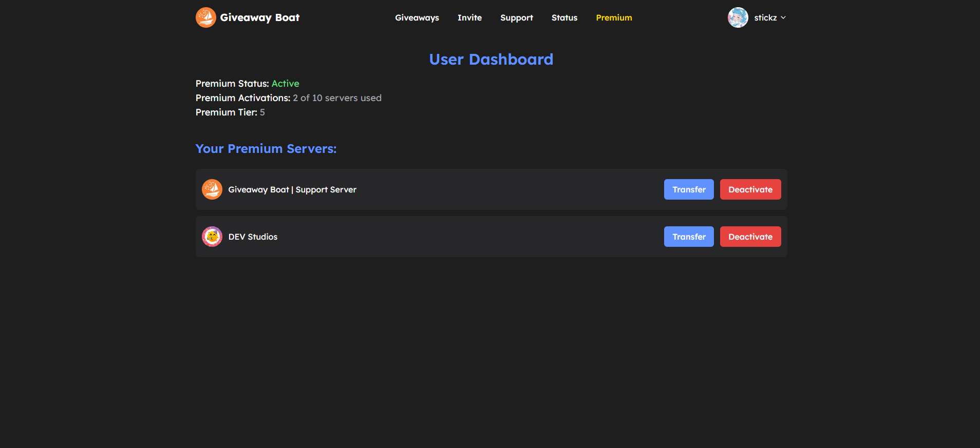Expand the stickz account dropdown chevron

pos(783,17)
